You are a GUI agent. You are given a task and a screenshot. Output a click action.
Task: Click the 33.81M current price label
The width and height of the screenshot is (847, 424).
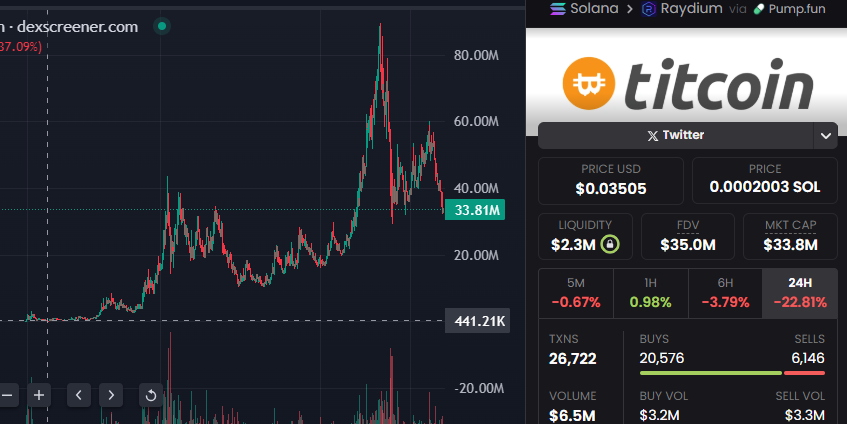pos(475,210)
